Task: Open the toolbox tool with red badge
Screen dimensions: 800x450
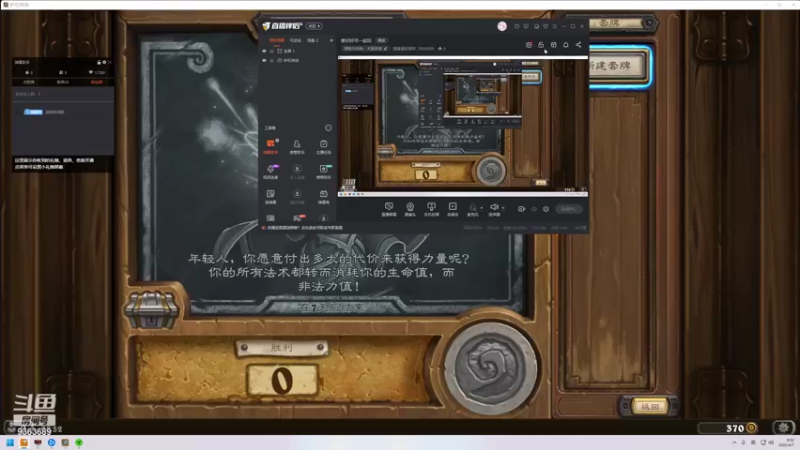Action: (297, 218)
